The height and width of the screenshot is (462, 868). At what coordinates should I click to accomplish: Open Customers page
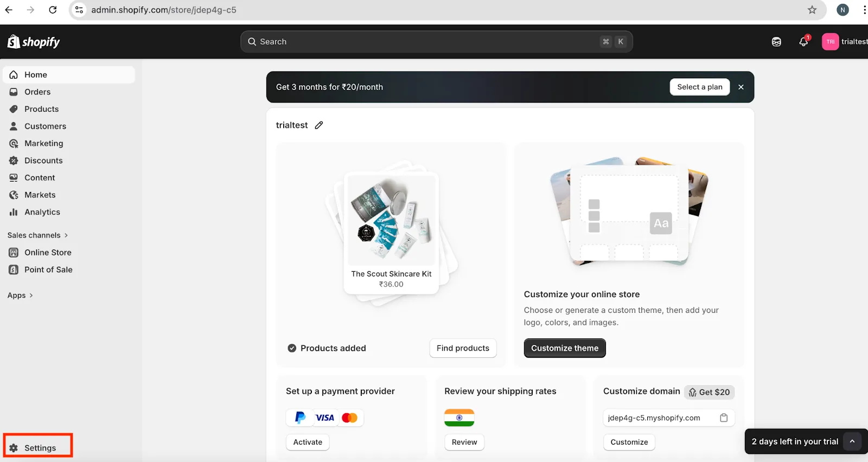(69, 126)
